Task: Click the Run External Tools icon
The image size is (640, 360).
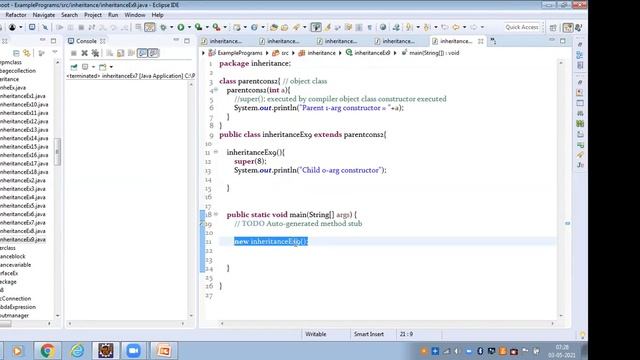Action: (x=216, y=27)
